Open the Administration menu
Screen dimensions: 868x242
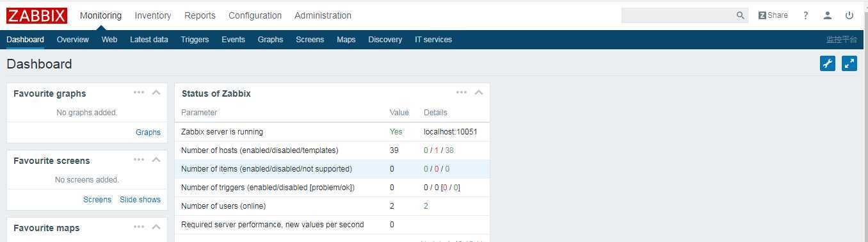click(x=323, y=15)
